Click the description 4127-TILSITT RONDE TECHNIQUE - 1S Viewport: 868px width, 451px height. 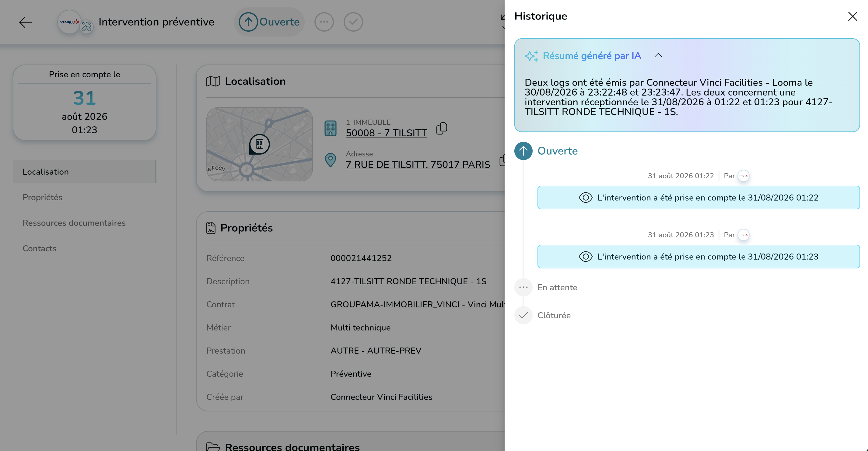408,281
